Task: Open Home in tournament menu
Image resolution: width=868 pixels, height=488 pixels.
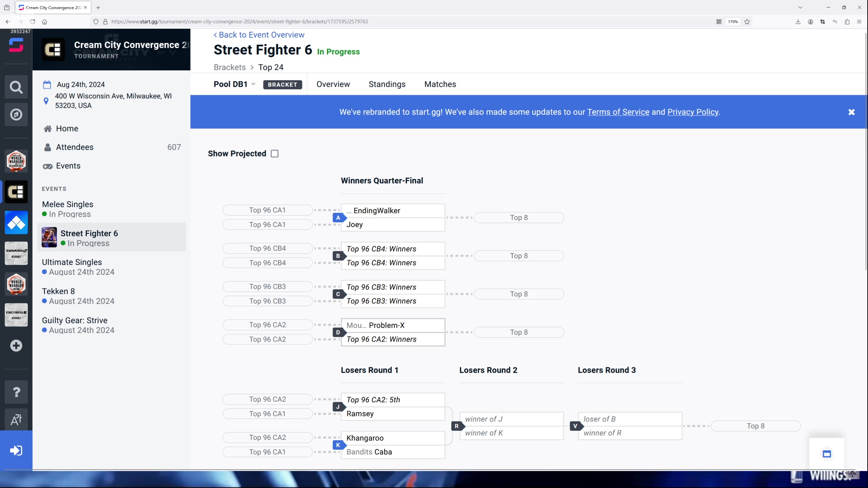Action: pyautogui.click(x=67, y=128)
